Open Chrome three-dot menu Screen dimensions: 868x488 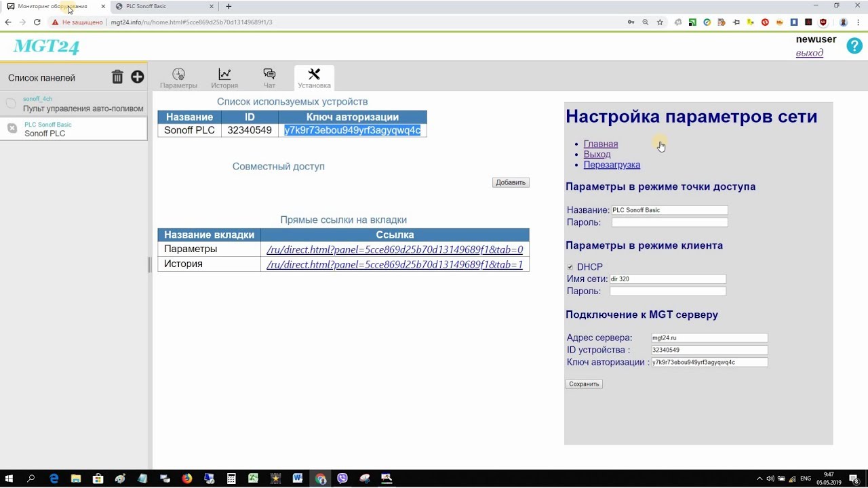[858, 22]
